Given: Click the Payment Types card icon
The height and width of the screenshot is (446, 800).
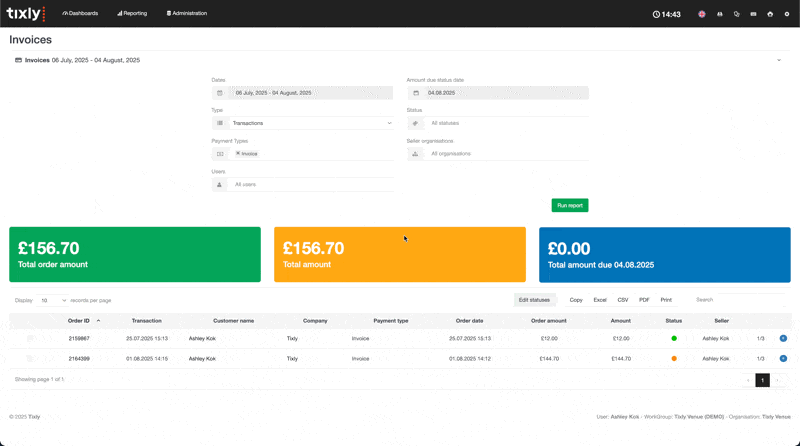Looking at the screenshot, I should click(220, 154).
